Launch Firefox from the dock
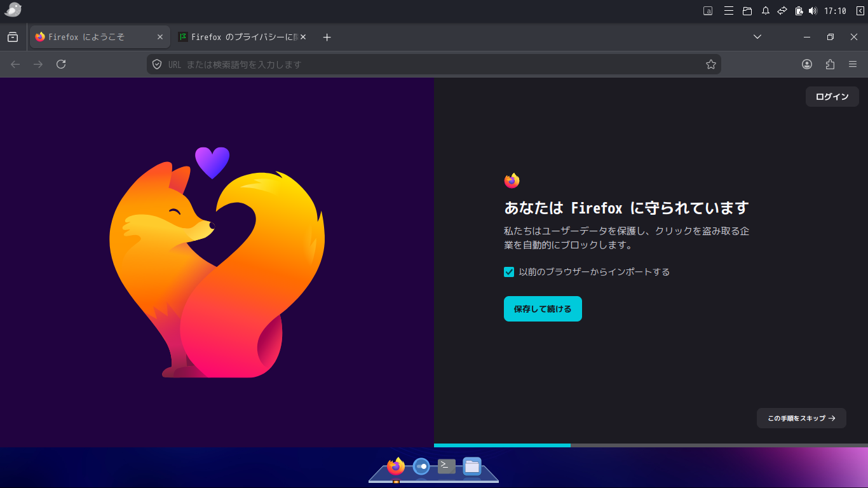868x488 pixels. (x=396, y=466)
